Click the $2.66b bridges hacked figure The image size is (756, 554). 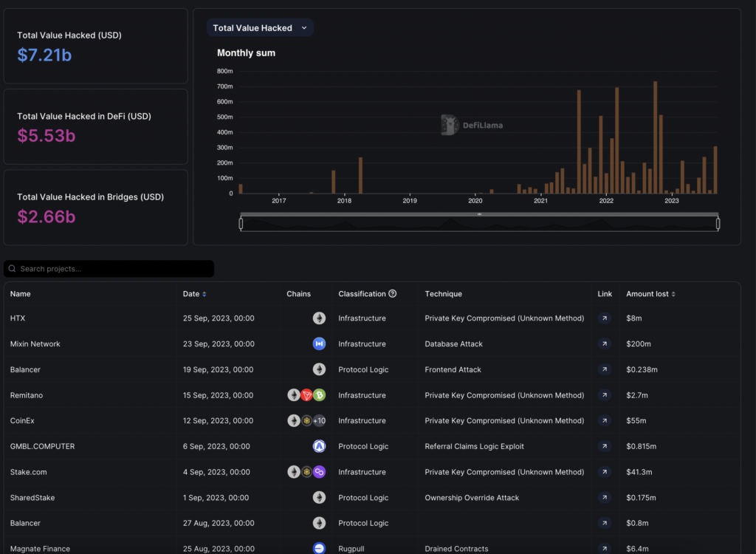[47, 216]
